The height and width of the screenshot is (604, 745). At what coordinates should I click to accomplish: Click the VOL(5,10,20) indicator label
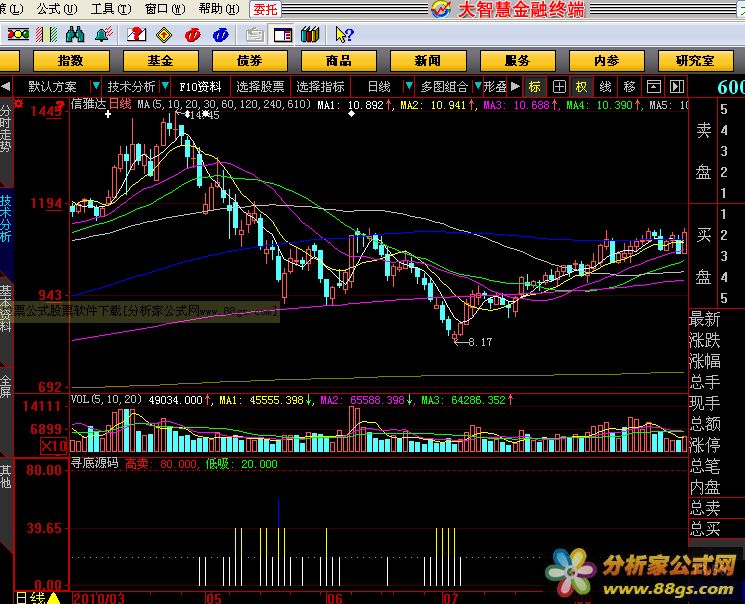point(106,400)
